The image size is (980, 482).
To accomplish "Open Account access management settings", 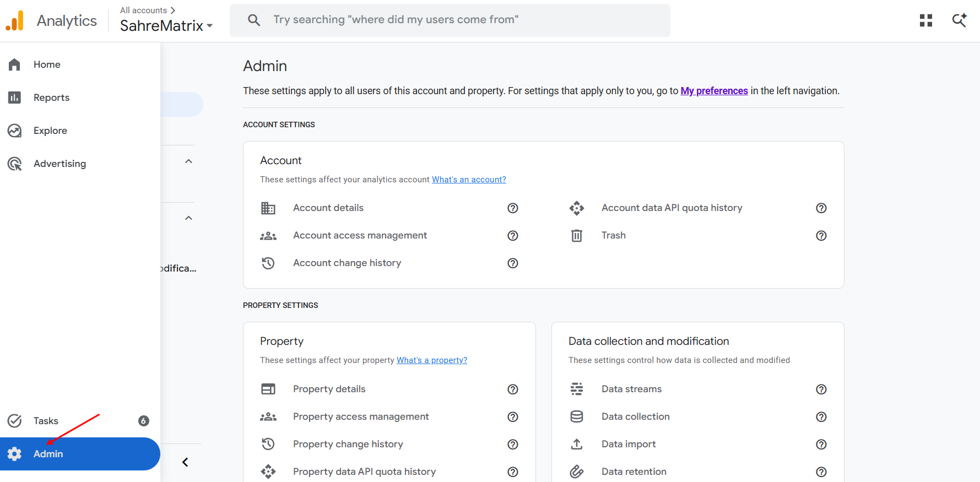I will tap(360, 235).
